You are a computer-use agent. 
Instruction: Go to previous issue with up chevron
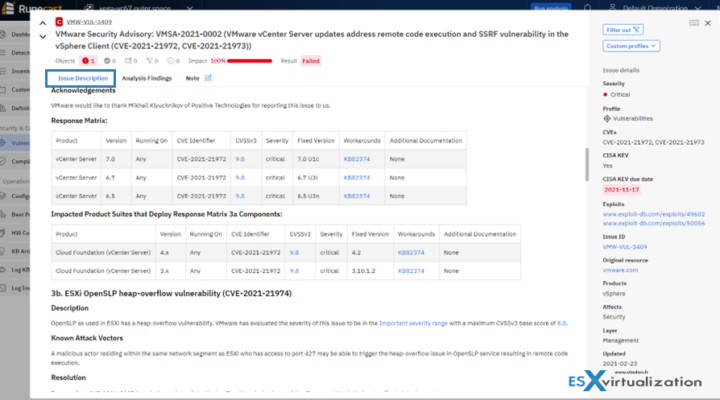pos(43,23)
